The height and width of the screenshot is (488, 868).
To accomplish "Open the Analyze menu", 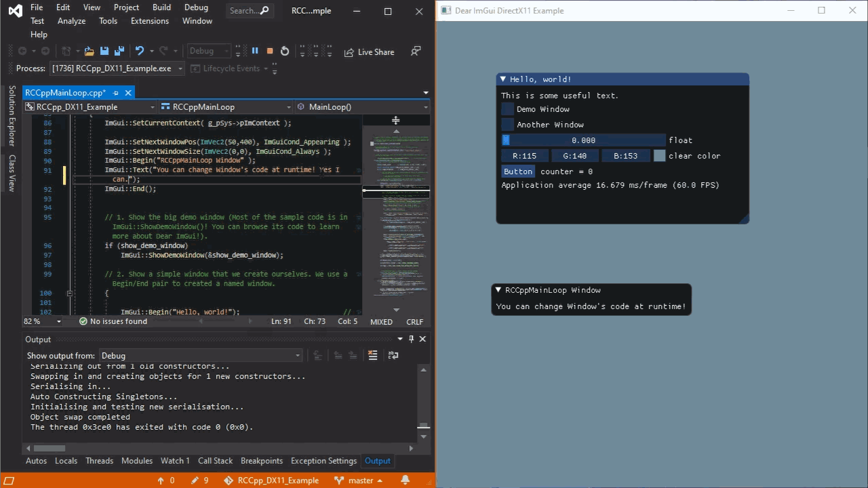I will coord(71,21).
